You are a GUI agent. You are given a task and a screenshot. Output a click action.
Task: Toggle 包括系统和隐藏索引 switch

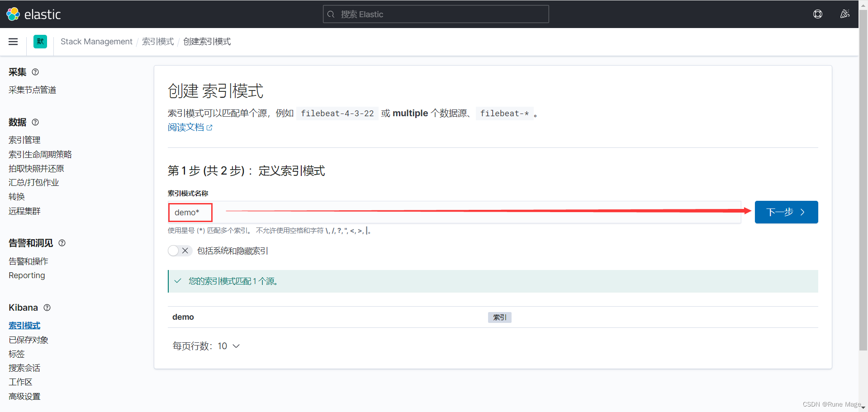(180, 251)
